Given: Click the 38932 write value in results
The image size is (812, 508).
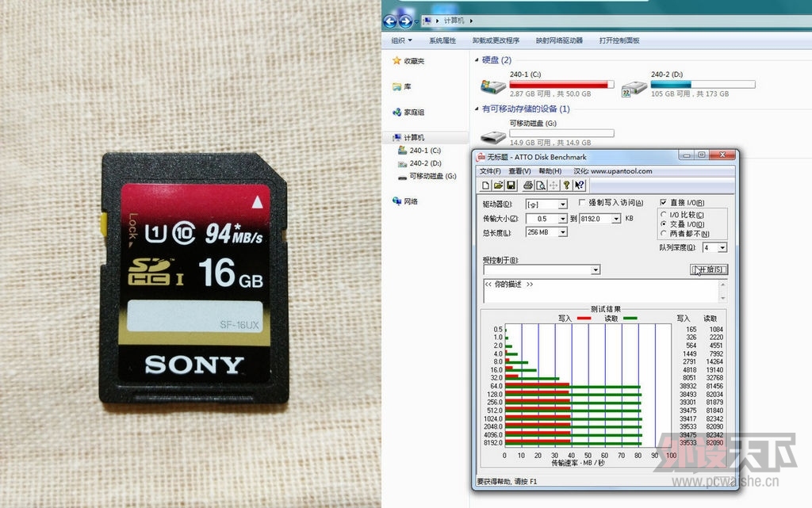Looking at the screenshot, I should pyautogui.click(x=688, y=386).
